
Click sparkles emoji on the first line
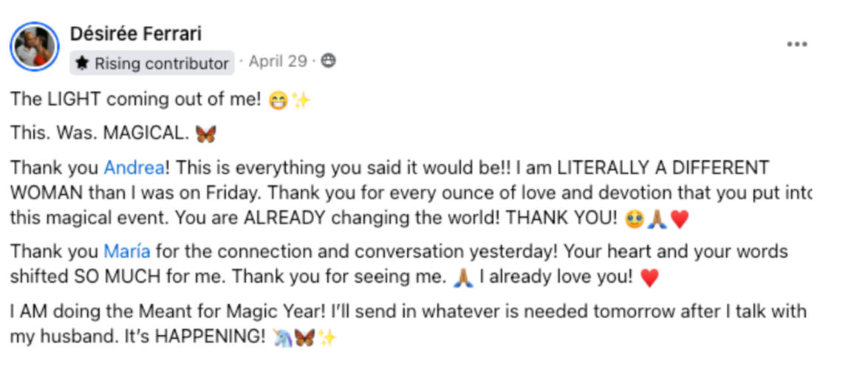coord(301,100)
